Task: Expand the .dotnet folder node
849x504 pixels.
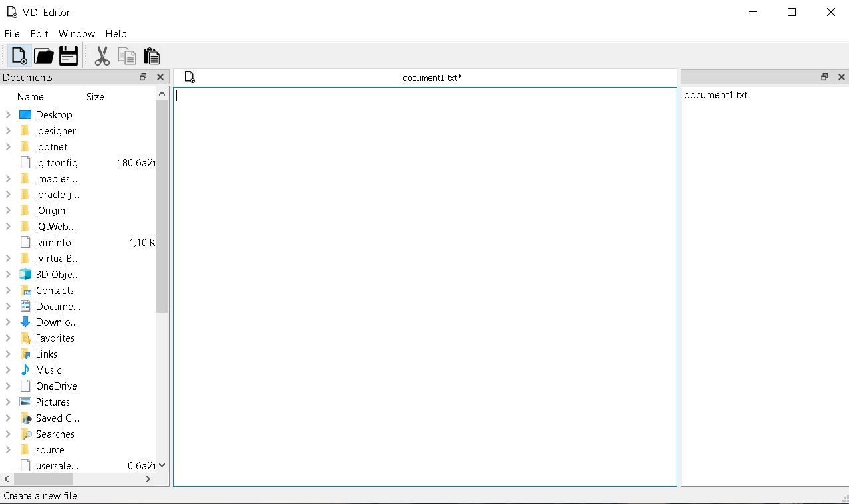Action: (8, 147)
